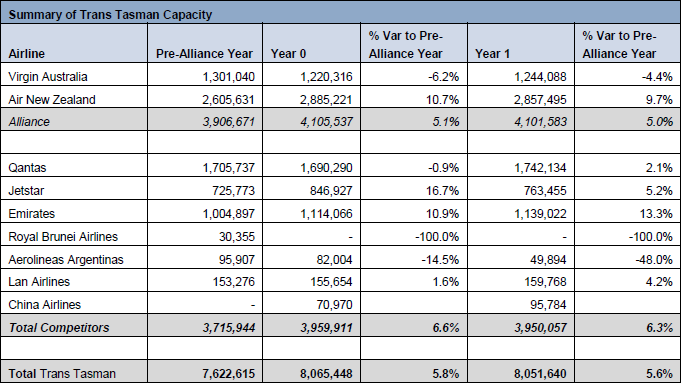Select the Pre-Alliance Year column header

204,54
